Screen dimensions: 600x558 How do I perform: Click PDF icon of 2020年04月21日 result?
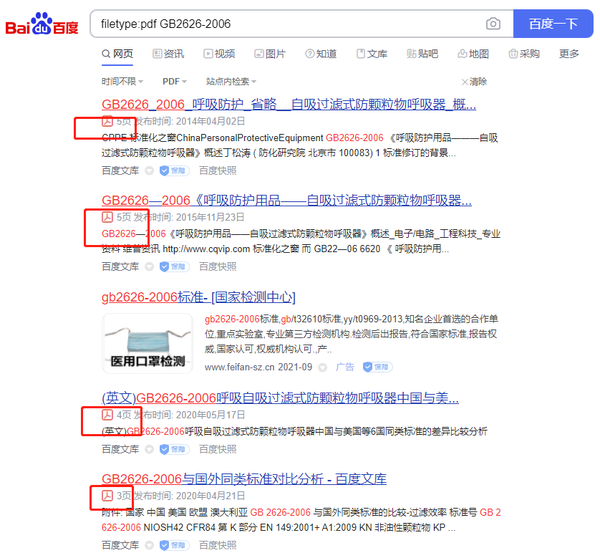click(107, 496)
